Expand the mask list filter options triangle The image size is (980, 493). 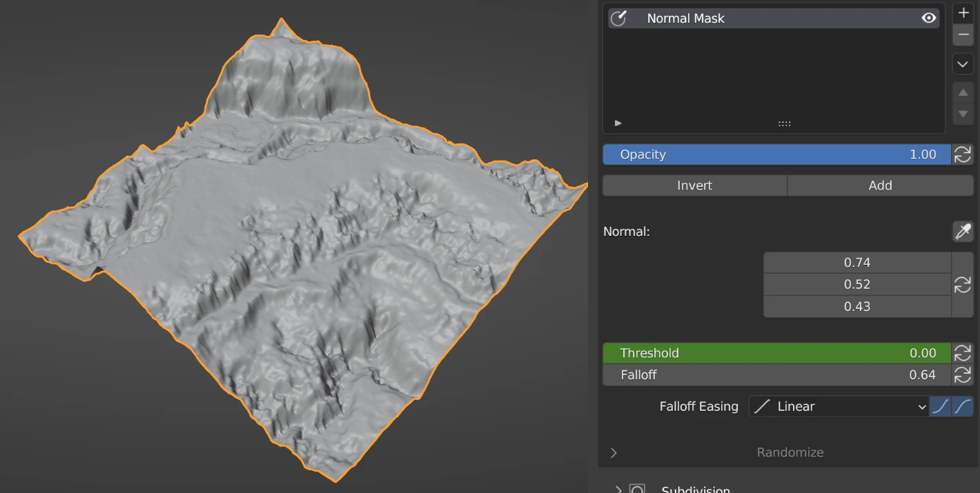coord(618,123)
